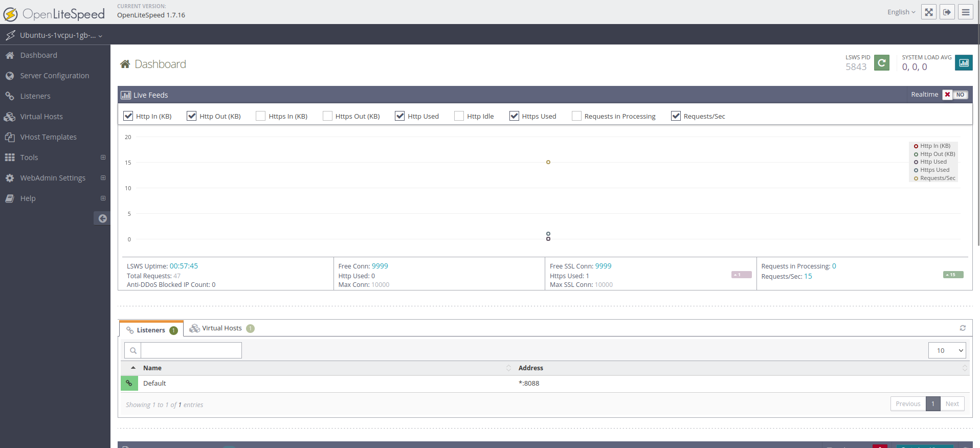
Task: Click the page vertical scrollbar
Action: coord(978,123)
